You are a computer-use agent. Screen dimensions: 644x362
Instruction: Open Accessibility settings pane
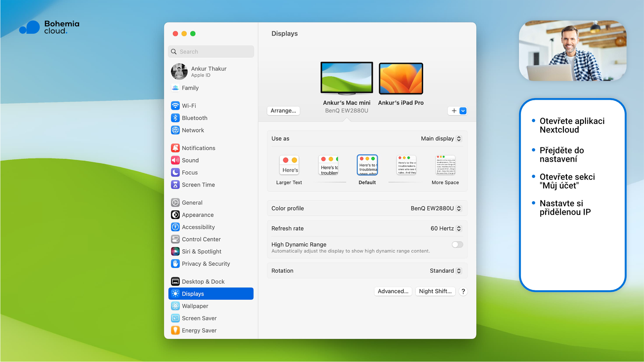tap(211, 227)
